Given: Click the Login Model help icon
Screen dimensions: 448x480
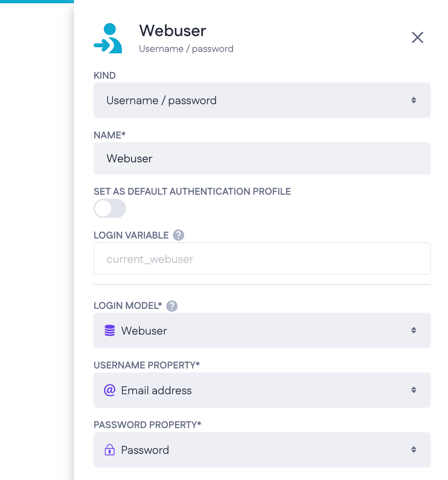Looking at the screenshot, I should coord(172,306).
